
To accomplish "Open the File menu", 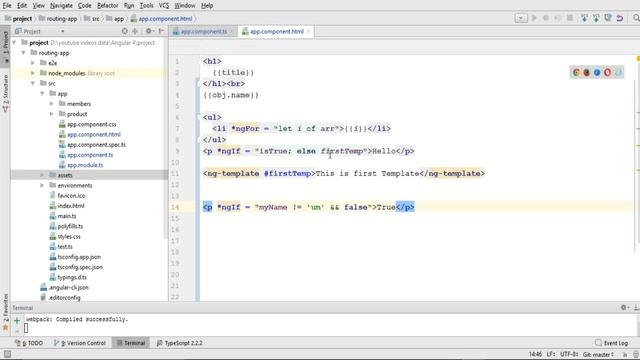I will [x=7, y=6].
